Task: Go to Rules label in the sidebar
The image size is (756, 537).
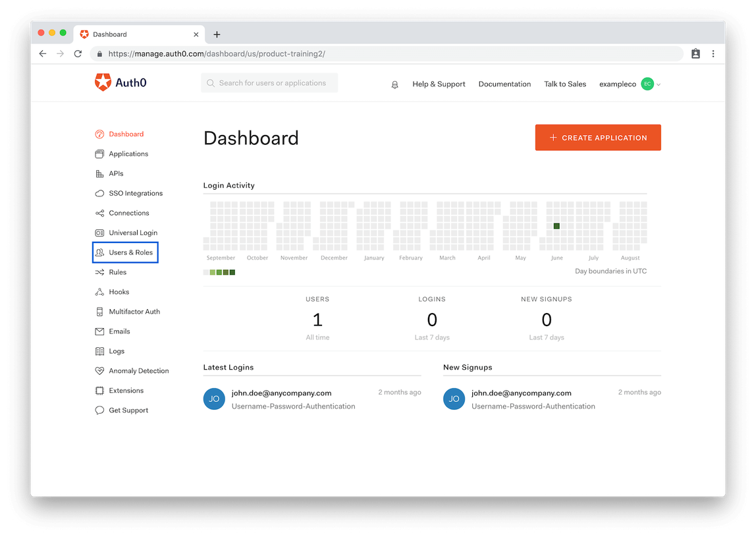Action: [x=118, y=272]
